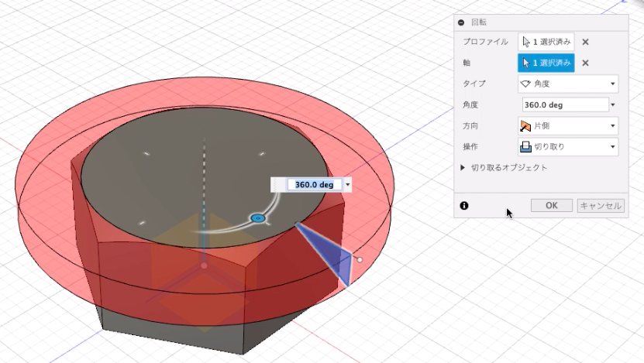Click the プロファイル label
The image size is (644, 363).
tap(485, 42)
